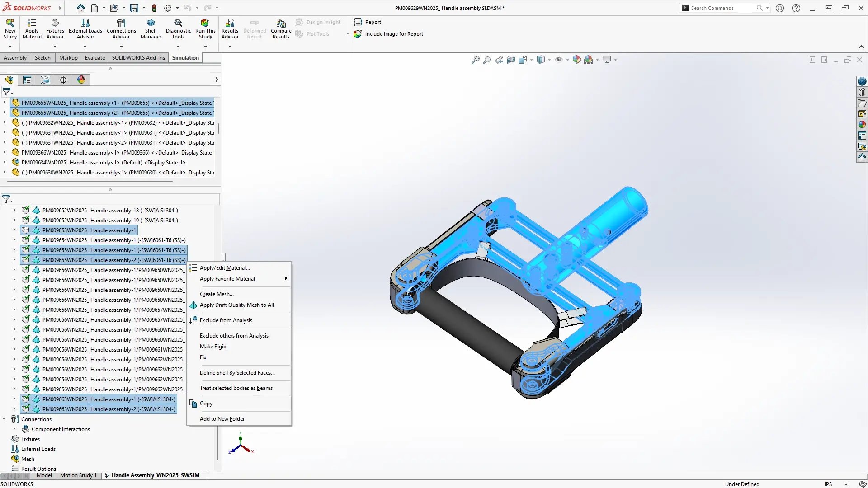This screenshot has height=488, width=868.
Task: Click Treat selected bodies as beams
Action: [x=236, y=388]
